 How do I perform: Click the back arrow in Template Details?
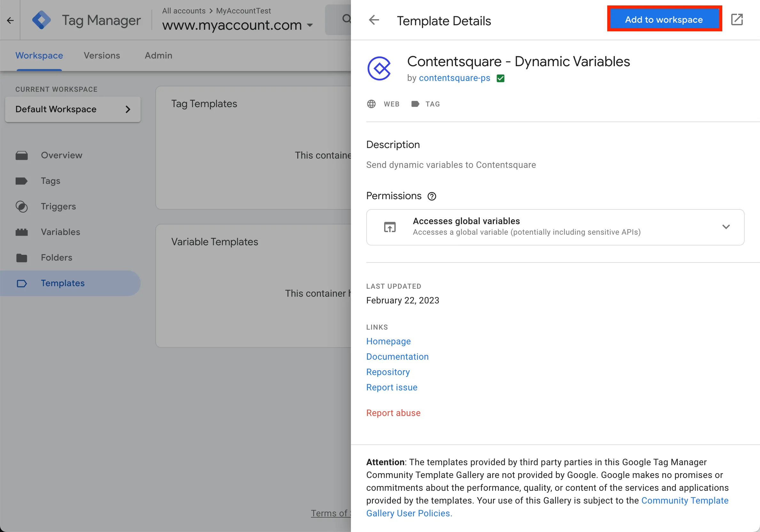click(374, 20)
